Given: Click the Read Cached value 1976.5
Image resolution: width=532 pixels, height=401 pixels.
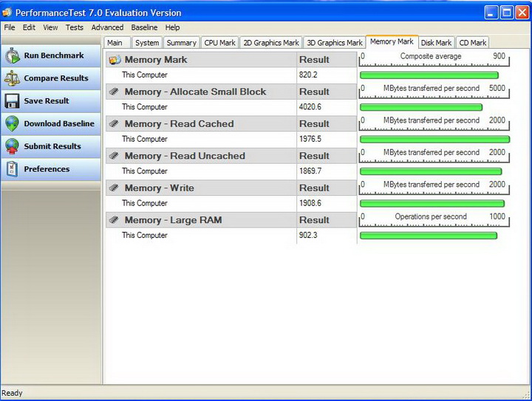Looking at the screenshot, I should pos(310,139).
